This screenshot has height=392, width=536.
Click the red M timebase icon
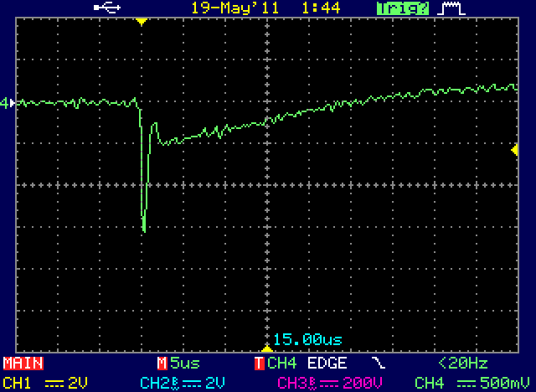click(x=162, y=364)
